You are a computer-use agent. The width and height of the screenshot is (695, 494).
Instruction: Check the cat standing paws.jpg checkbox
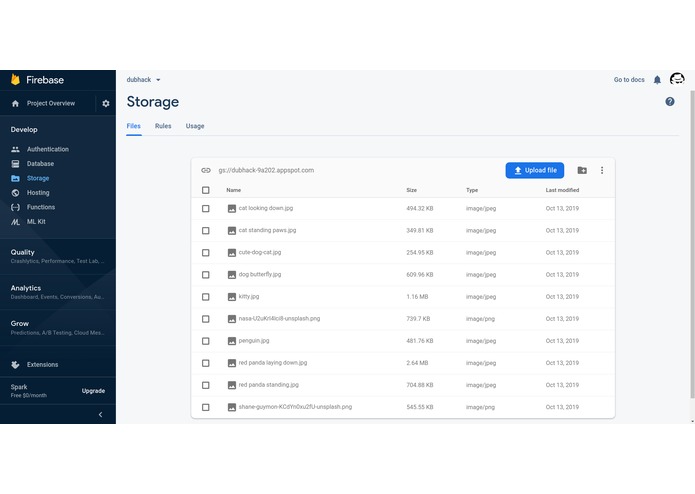pyautogui.click(x=206, y=230)
